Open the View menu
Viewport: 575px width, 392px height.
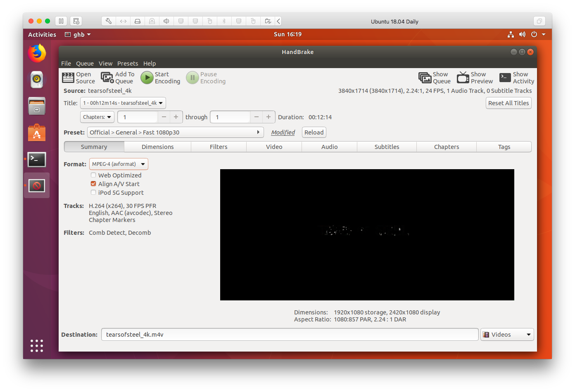click(105, 64)
